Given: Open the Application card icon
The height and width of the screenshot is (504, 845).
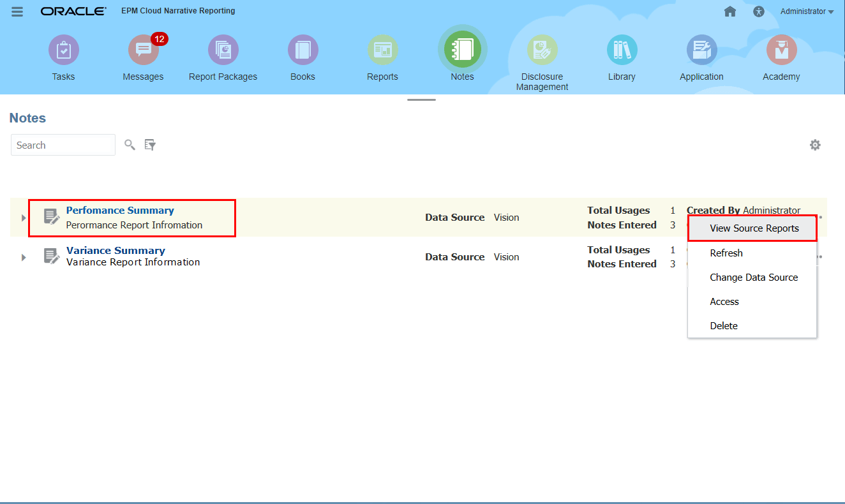Looking at the screenshot, I should click(x=701, y=50).
